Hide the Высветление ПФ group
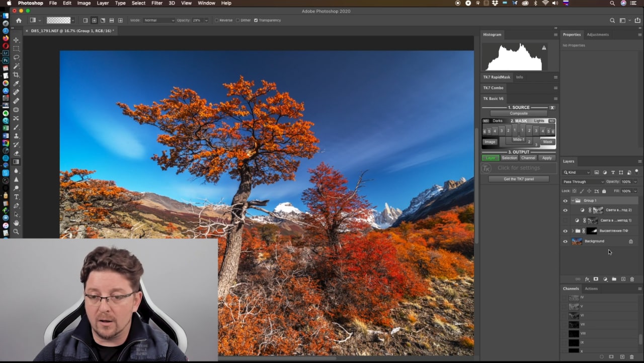Screen dimensions: 644x363 click(x=565, y=231)
